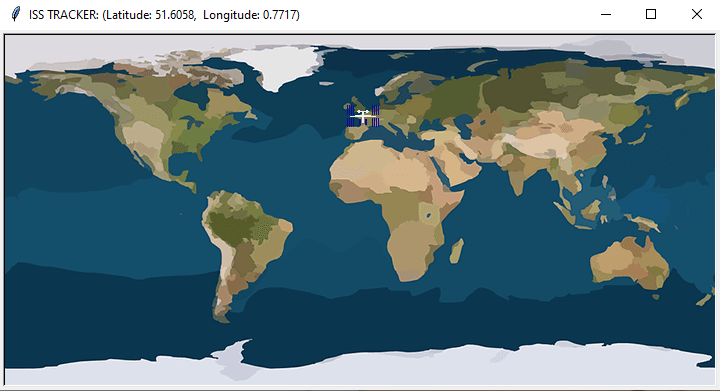Click the ISS space station icon
This screenshot has width=720, height=391.
click(x=363, y=116)
